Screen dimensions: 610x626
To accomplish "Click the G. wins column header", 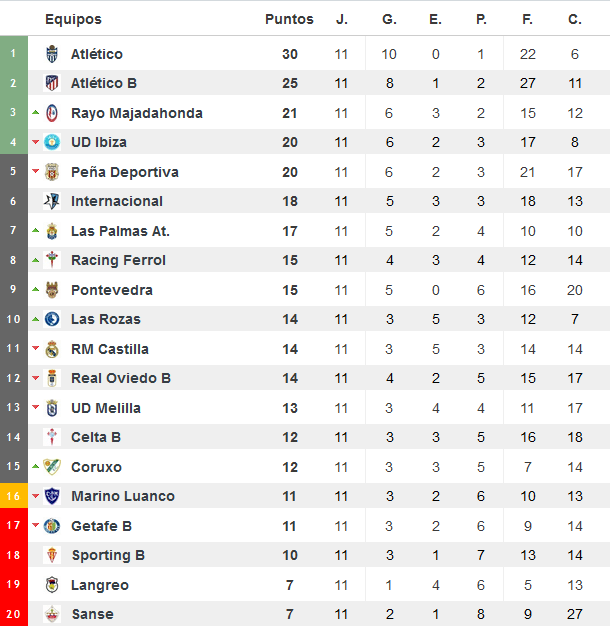I will (x=389, y=19).
